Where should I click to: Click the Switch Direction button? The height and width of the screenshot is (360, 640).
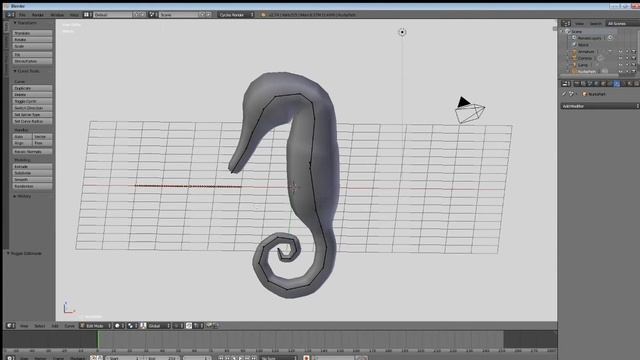(x=32, y=108)
